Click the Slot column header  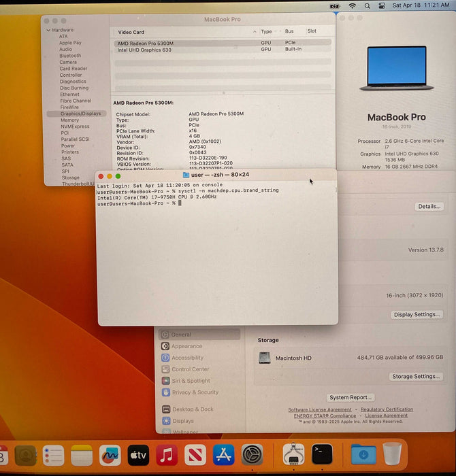click(312, 31)
